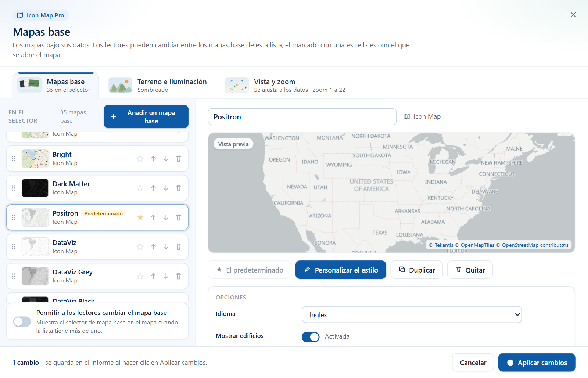Star DataViz Grey as default

click(x=140, y=276)
